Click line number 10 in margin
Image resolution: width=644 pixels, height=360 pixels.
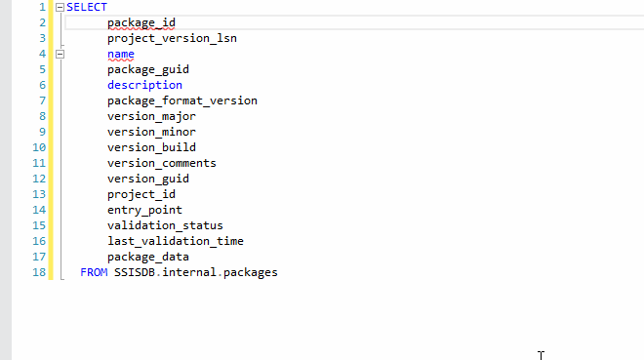(x=39, y=147)
